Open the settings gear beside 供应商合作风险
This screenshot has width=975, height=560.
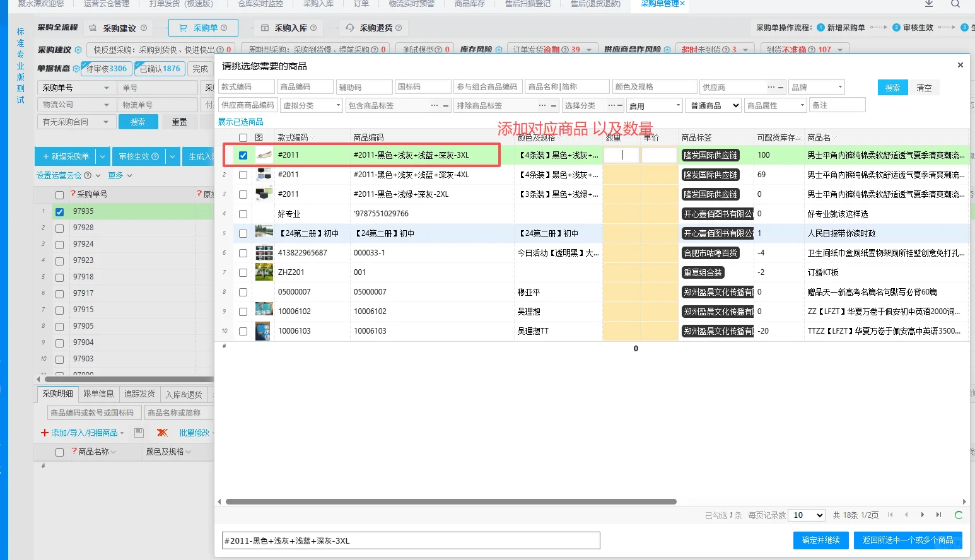[x=667, y=50]
